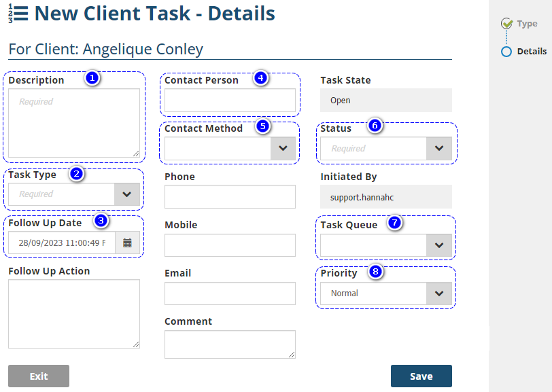The height and width of the screenshot is (392, 552).
Task: Open the Contact Method dropdown
Action: [283, 148]
